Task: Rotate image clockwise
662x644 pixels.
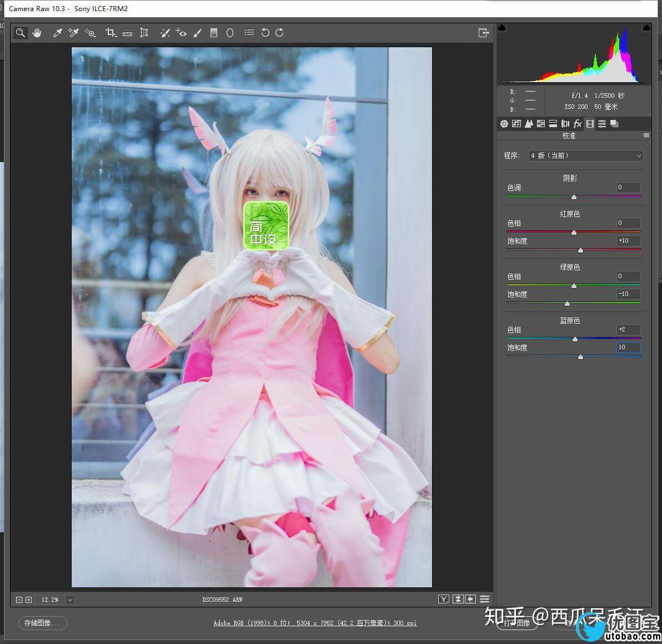Action: [279, 33]
